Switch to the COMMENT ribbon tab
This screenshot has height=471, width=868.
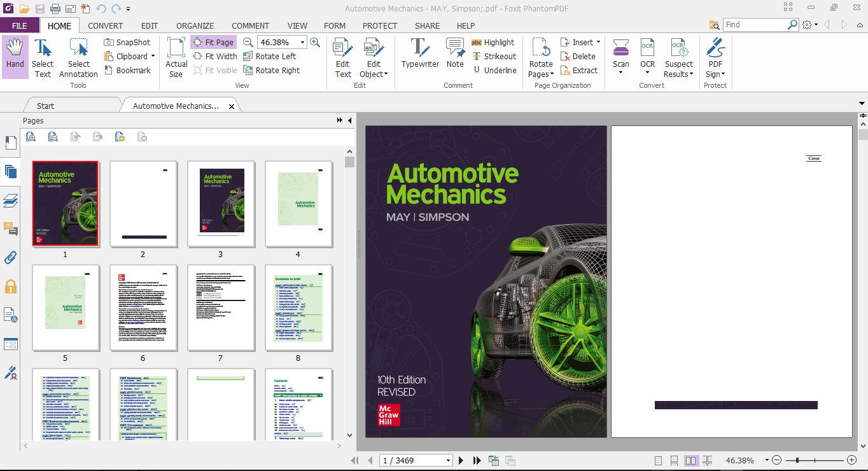point(250,25)
